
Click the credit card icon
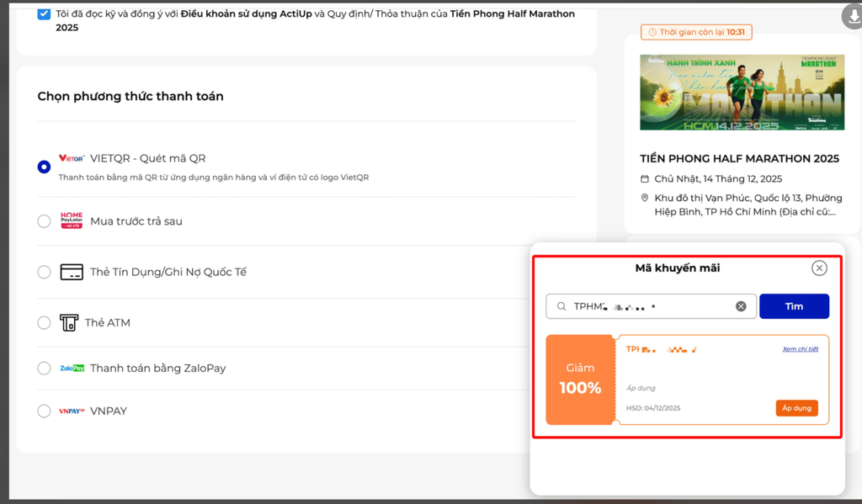point(72,272)
